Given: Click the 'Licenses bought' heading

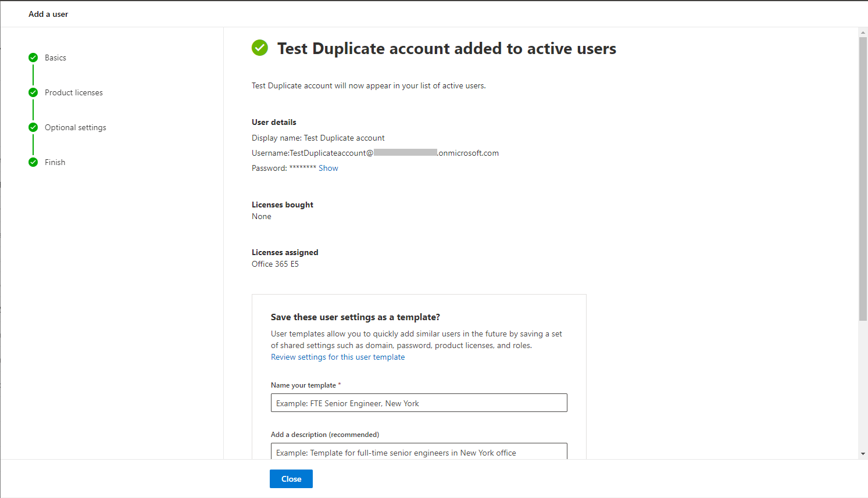Looking at the screenshot, I should (283, 205).
